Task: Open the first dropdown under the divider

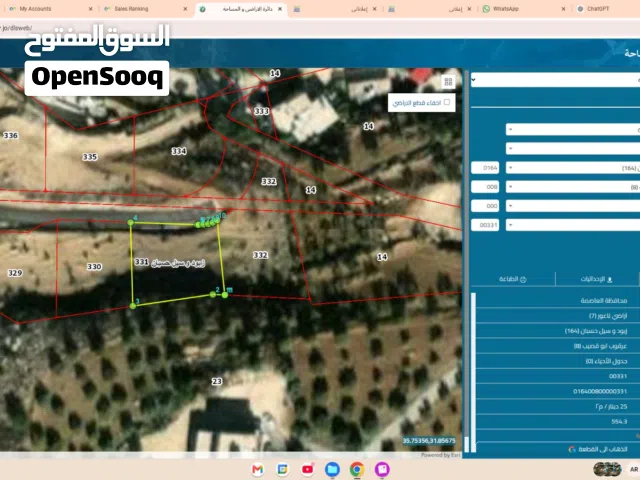Action: [573, 130]
